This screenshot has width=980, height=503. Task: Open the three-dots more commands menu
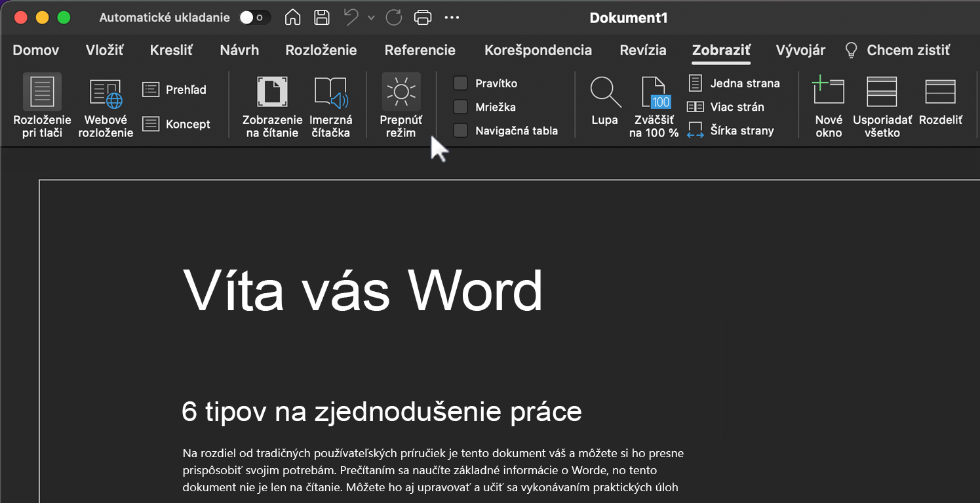452,18
